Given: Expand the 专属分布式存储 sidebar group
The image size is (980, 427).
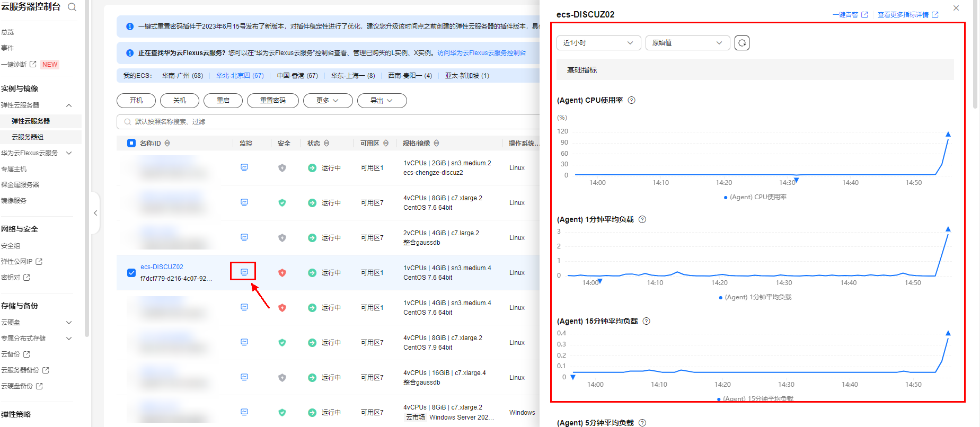Looking at the screenshot, I should (69, 339).
